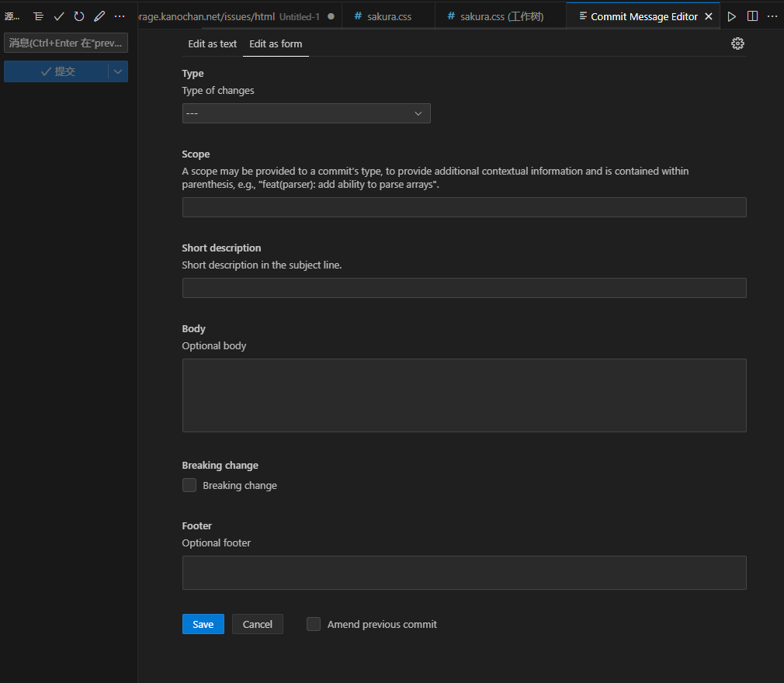This screenshot has width=784, height=683.
Task: Check Amend previous commit
Action: point(314,624)
